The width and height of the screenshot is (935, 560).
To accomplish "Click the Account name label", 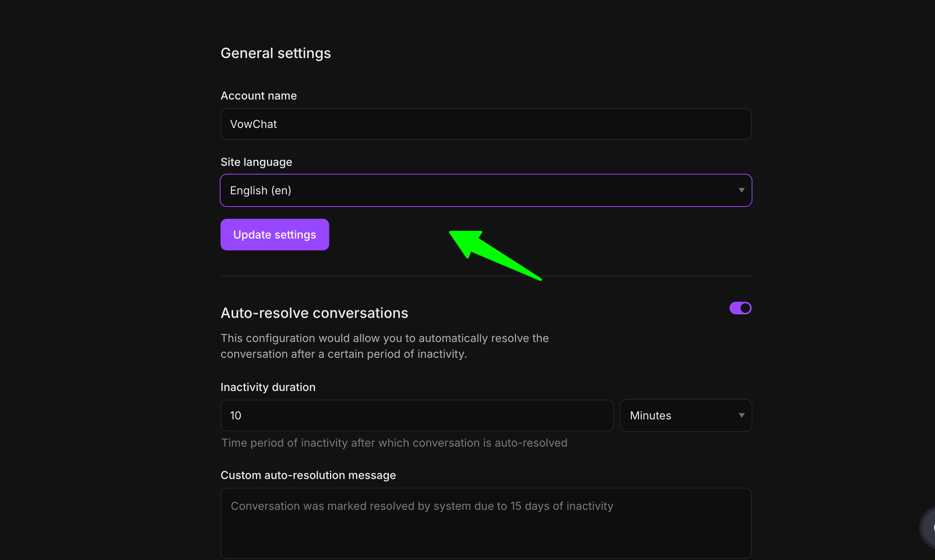I will pyautogui.click(x=258, y=96).
